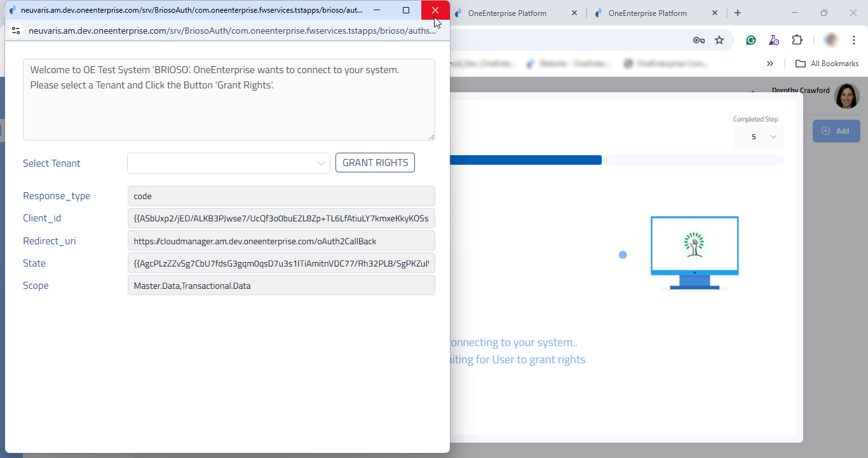The height and width of the screenshot is (458, 868).
Task: Click the welcome message text area
Action: click(x=229, y=99)
